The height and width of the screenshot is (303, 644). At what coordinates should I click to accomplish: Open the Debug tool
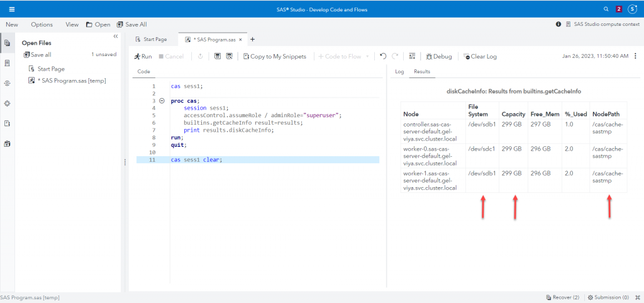(438, 56)
